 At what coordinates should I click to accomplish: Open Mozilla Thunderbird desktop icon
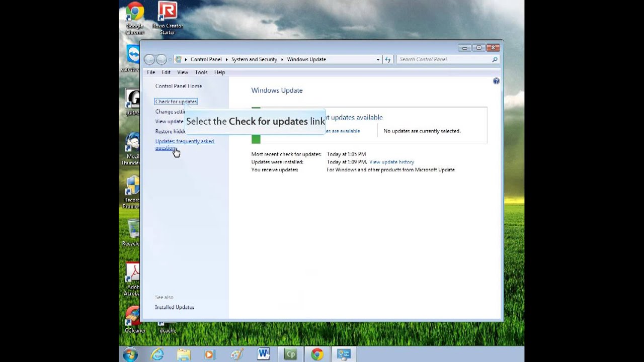coord(132,149)
